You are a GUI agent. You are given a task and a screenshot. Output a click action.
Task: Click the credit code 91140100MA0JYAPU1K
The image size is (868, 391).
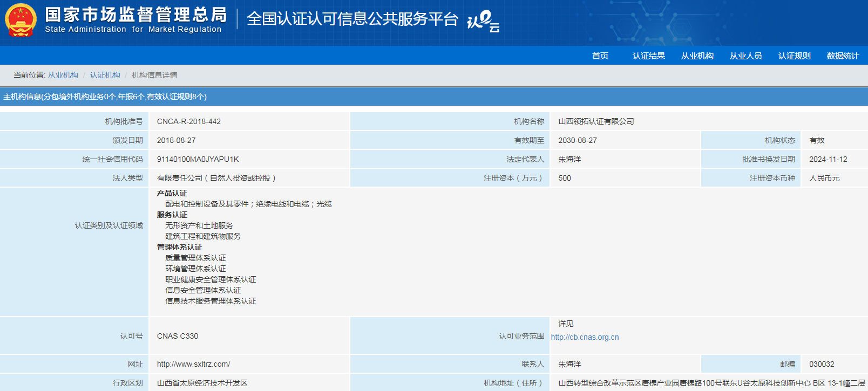(x=198, y=159)
